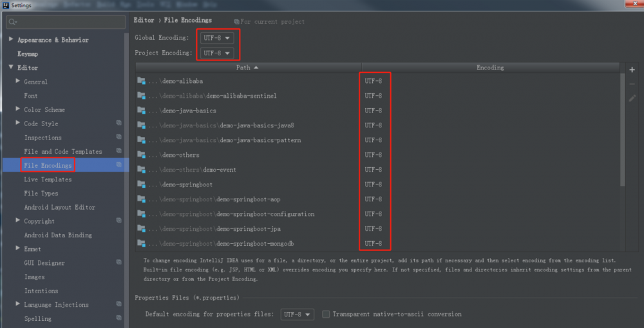This screenshot has height=328, width=644.
Task: Click the settings tree vertical scrollbar
Action: tap(126, 180)
